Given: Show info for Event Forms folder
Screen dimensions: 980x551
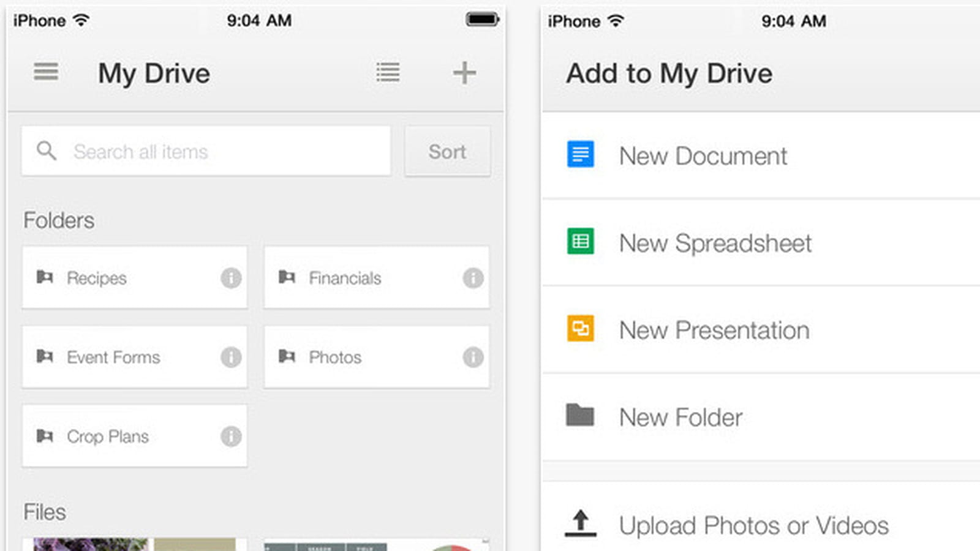Looking at the screenshot, I should (231, 357).
